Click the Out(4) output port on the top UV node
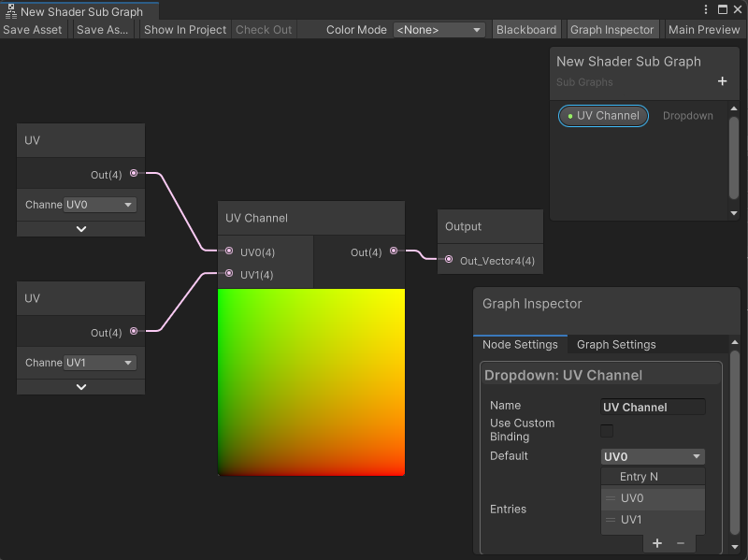The width and height of the screenshot is (748, 560). [134, 173]
